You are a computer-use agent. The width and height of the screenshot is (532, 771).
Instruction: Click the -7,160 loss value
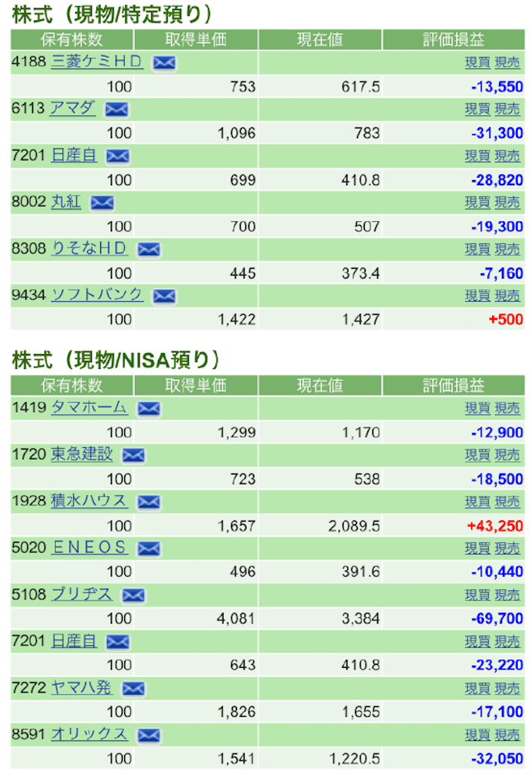[502, 273]
